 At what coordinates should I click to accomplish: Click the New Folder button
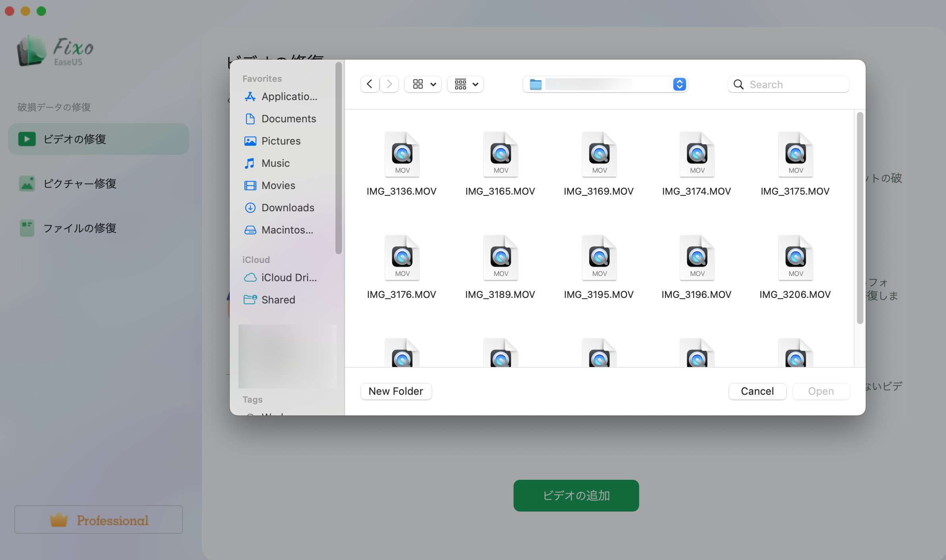[396, 391]
